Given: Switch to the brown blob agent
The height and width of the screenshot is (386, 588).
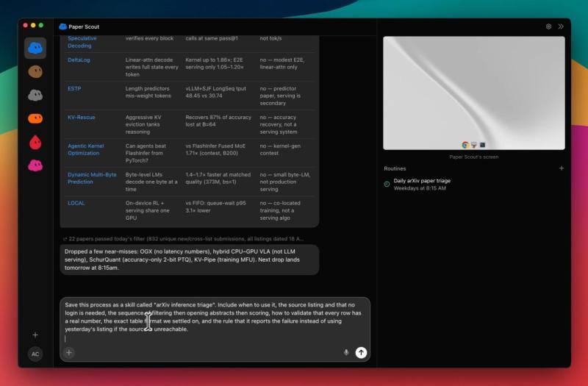Looking at the screenshot, I should click(x=35, y=71).
